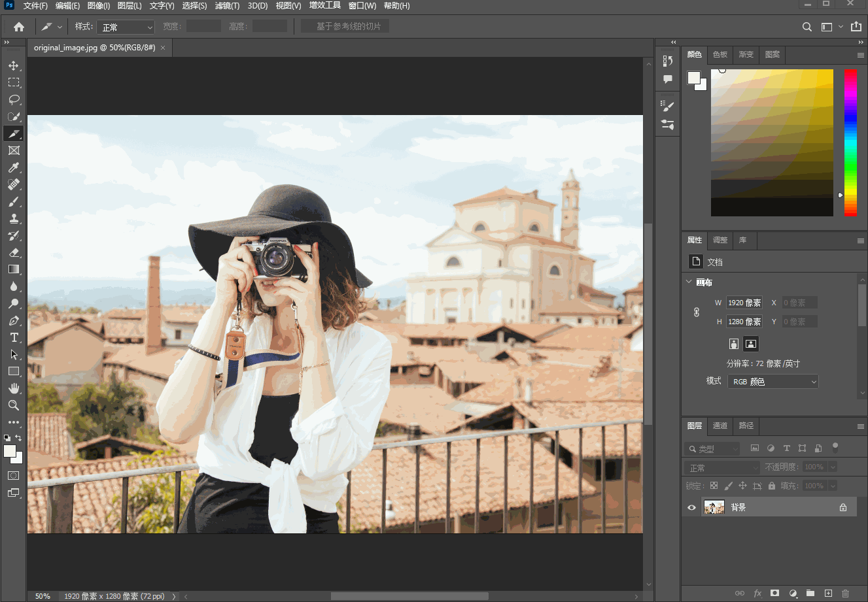Toggle the width-height link constraint icon
Image resolution: width=868 pixels, height=602 pixels.
[x=697, y=312]
